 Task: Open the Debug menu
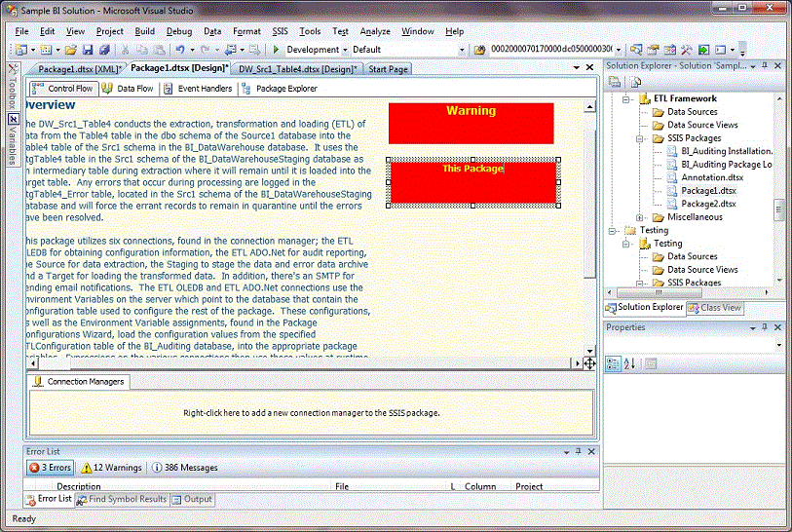tap(179, 31)
